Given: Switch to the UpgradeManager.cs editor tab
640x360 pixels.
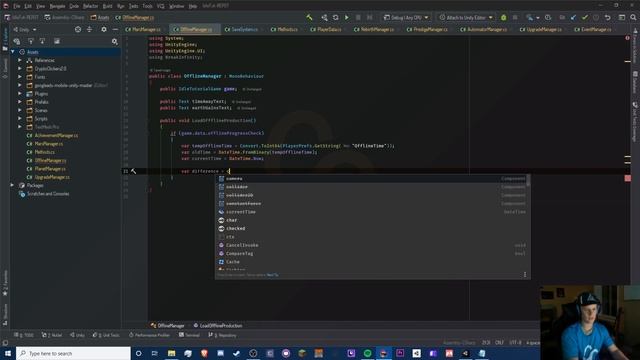Looking at the screenshot, I should point(540,29).
